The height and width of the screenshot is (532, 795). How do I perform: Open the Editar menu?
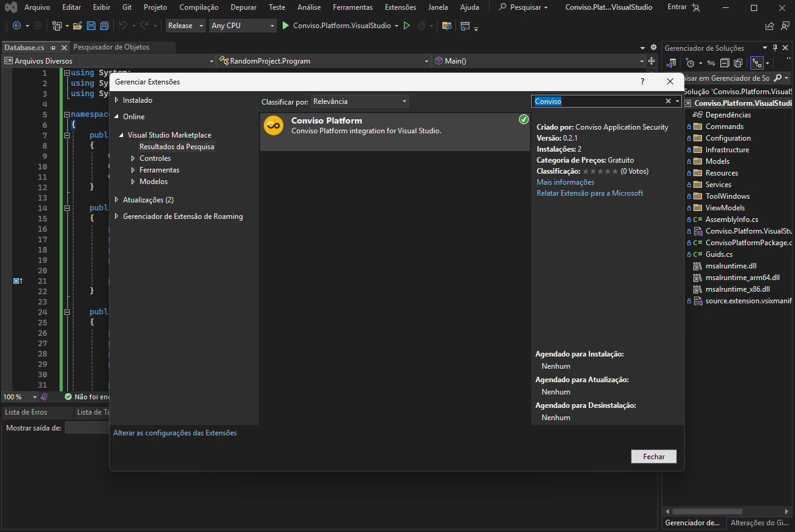point(72,7)
